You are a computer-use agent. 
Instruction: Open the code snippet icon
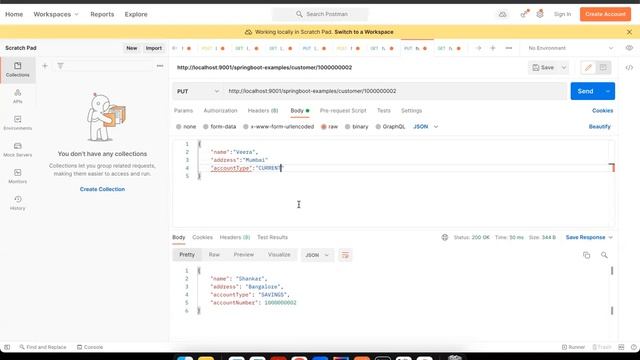tap(629, 68)
